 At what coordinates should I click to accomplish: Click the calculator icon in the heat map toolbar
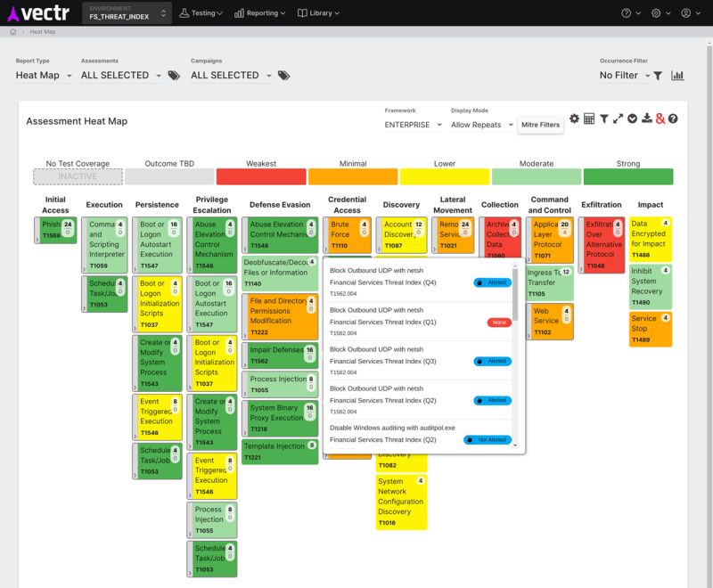[x=589, y=117]
